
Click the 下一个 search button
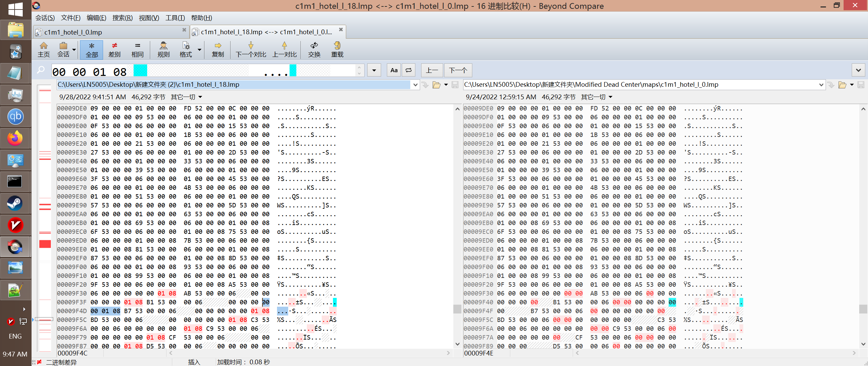pyautogui.click(x=458, y=70)
